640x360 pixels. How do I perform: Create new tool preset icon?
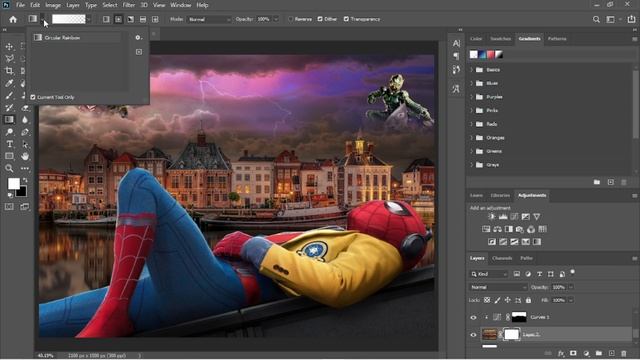coord(139,52)
